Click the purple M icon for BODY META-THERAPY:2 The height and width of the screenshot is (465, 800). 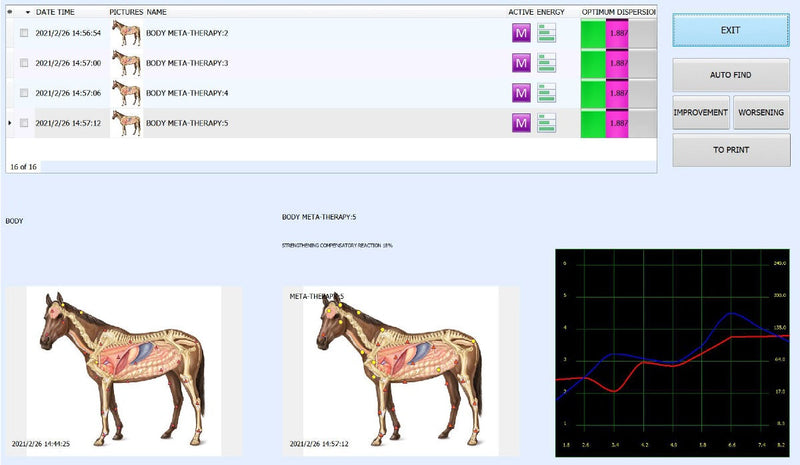(x=521, y=33)
